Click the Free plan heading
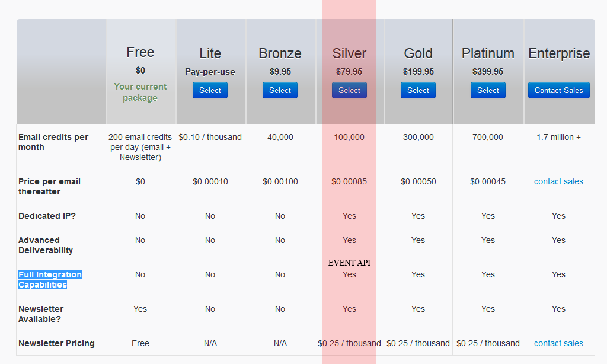 [140, 52]
